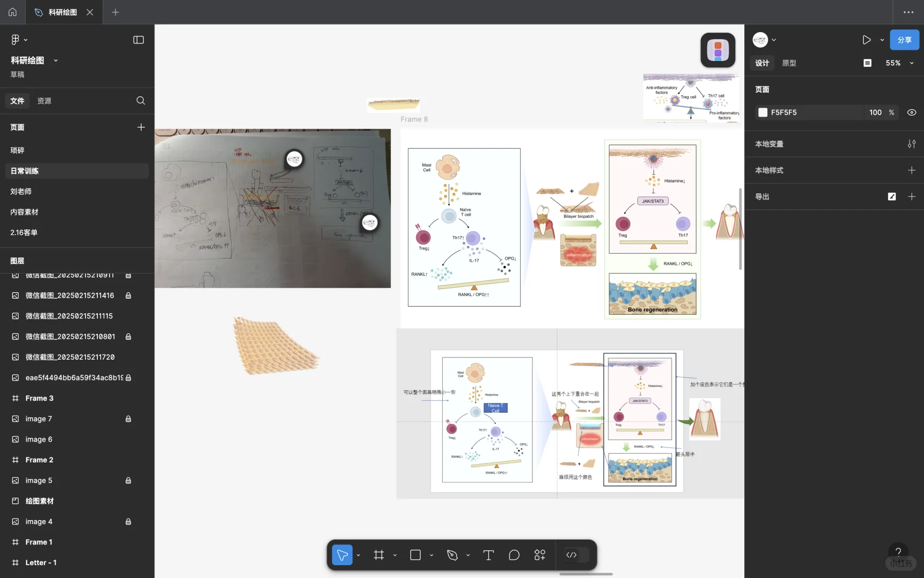Open the help question mark button

pyautogui.click(x=898, y=552)
